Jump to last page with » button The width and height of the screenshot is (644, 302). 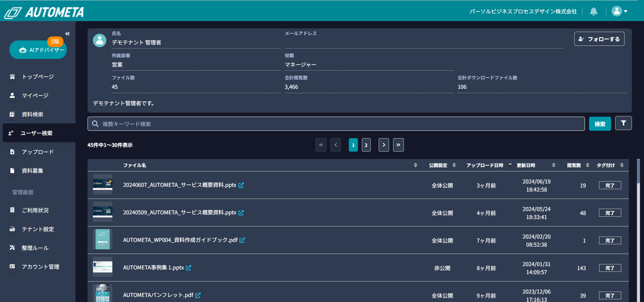click(398, 145)
